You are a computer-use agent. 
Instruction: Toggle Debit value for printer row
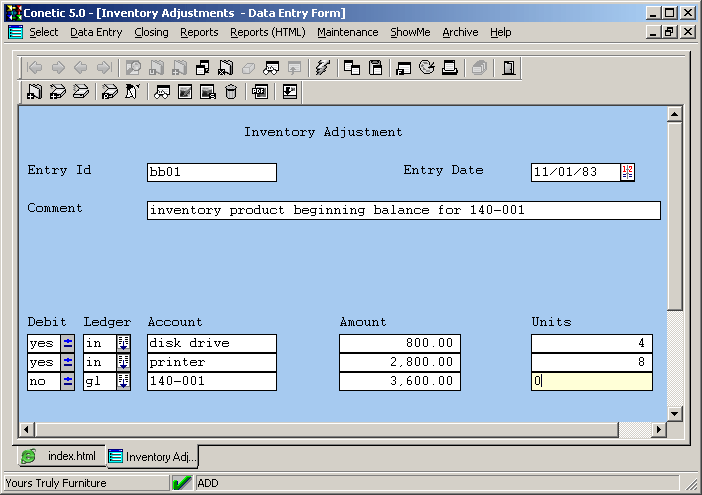point(68,362)
